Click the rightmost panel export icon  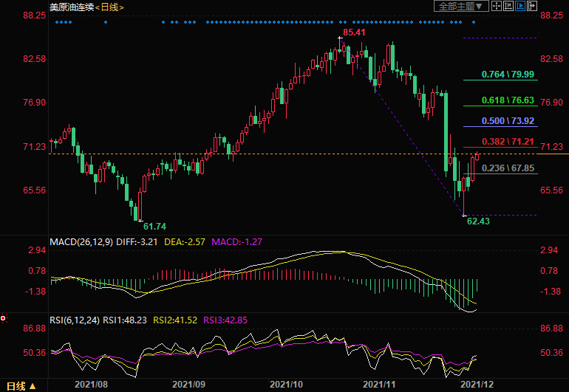[x=531, y=7]
